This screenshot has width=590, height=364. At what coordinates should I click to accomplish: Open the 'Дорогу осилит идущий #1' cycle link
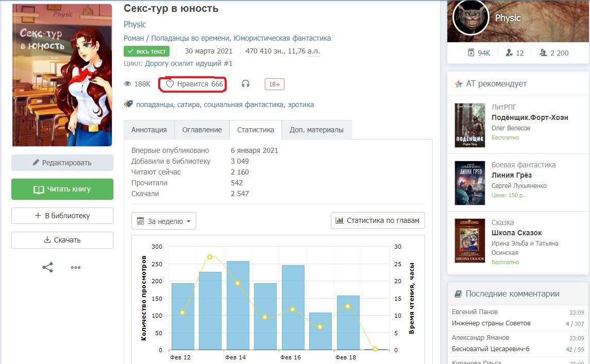point(189,63)
